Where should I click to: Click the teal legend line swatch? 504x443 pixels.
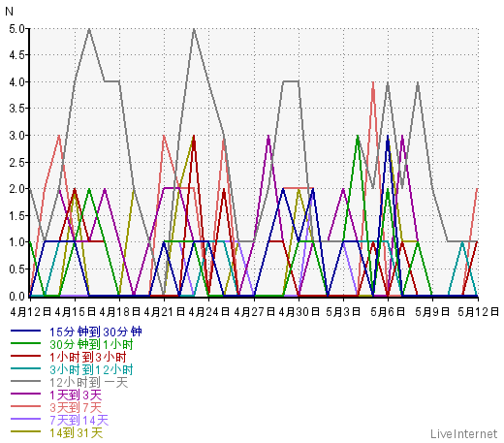point(25,368)
